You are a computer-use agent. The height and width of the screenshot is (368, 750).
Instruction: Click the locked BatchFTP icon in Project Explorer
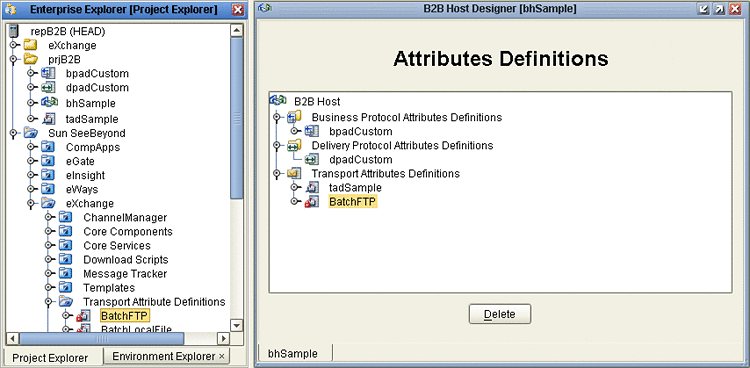click(x=83, y=316)
